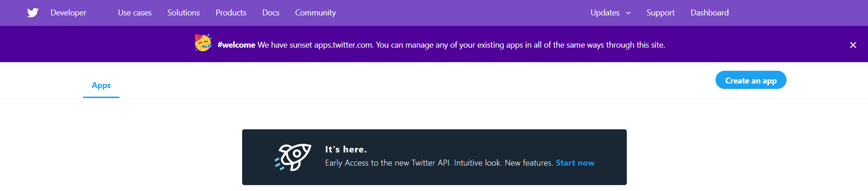The height and width of the screenshot is (191, 868).
Task: Open the Solutions menu item
Action: coord(183,13)
